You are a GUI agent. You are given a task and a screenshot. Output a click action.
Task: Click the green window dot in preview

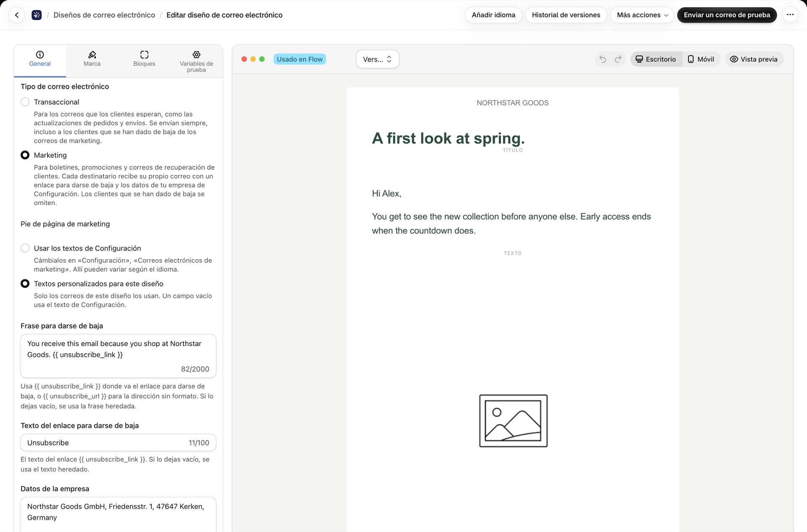[262, 59]
